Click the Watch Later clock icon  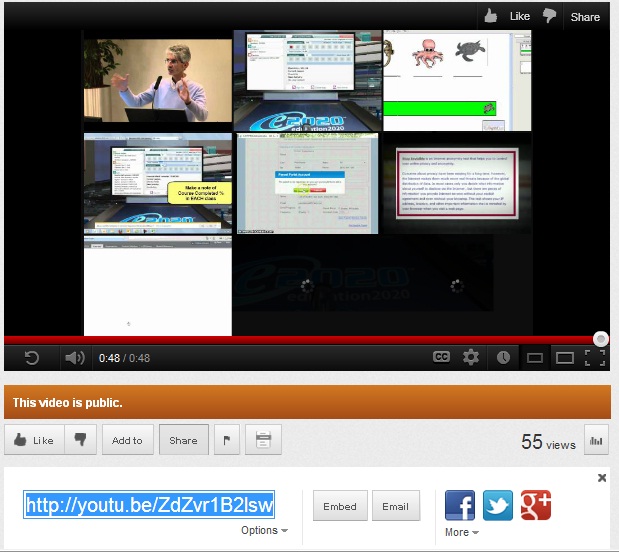pos(503,357)
